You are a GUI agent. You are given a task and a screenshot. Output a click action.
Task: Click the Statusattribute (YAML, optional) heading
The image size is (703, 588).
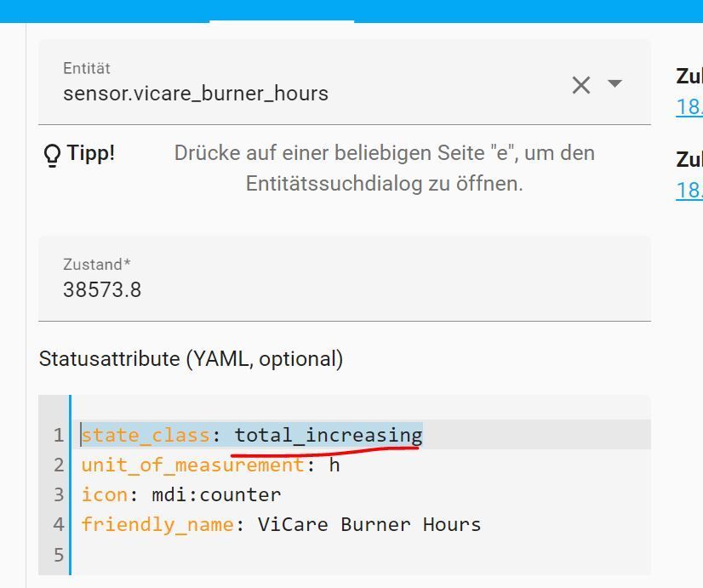(x=191, y=359)
